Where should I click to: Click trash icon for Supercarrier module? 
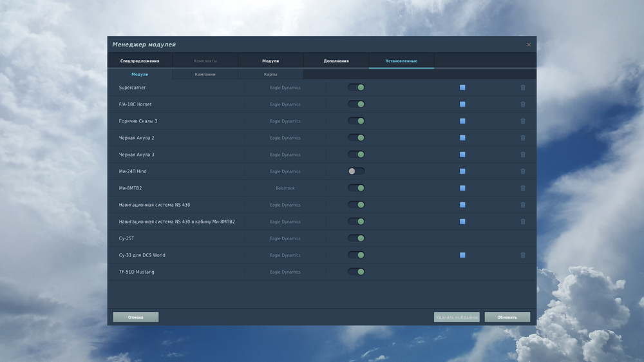point(522,88)
